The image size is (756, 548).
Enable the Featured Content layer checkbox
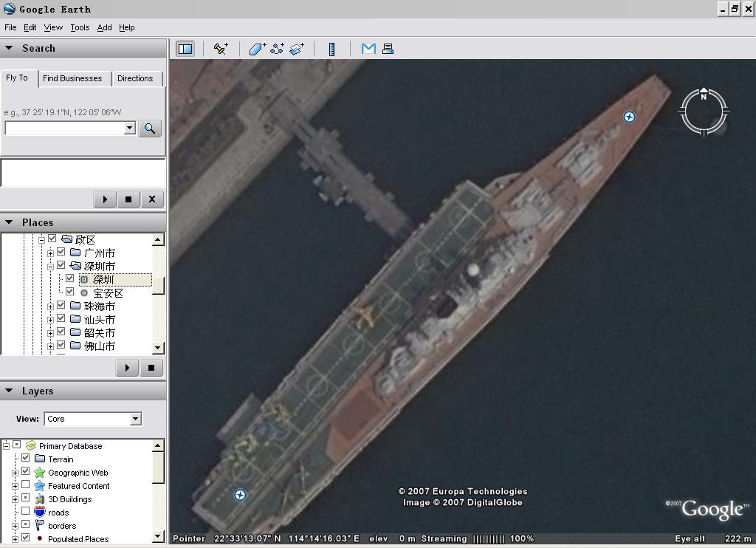point(26,484)
